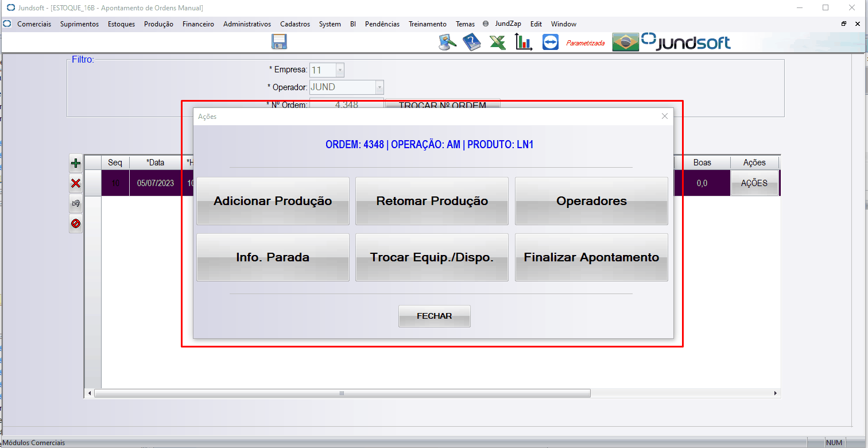This screenshot has width=868, height=448.
Task: Open the Operador dropdown
Action: 379,87
